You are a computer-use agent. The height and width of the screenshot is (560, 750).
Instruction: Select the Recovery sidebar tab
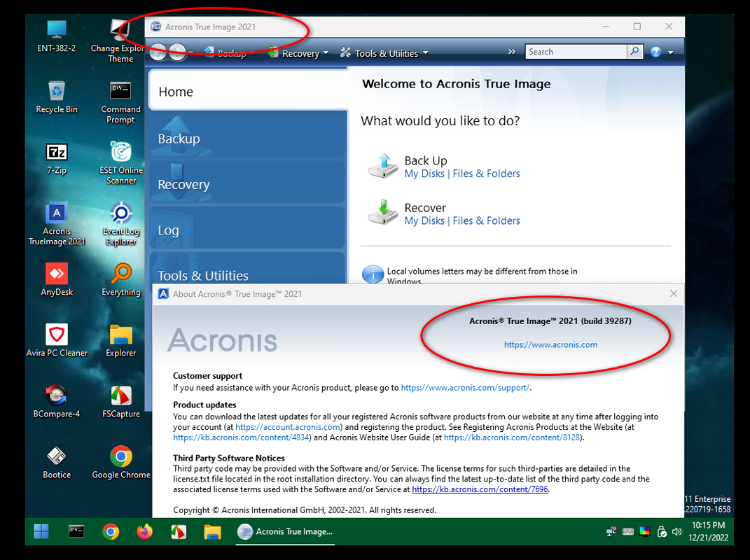pyautogui.click(x=249, y=182)
